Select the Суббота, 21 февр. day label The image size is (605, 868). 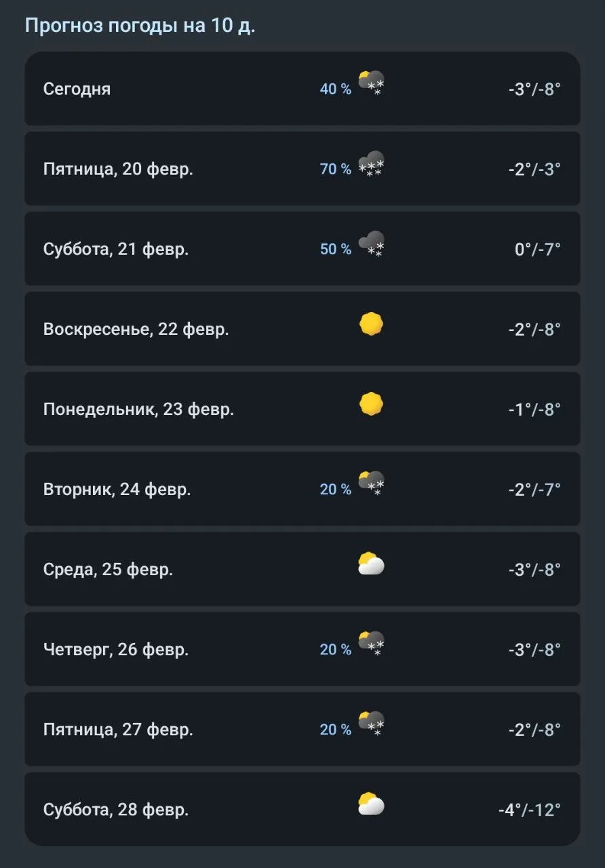(116, 249)
